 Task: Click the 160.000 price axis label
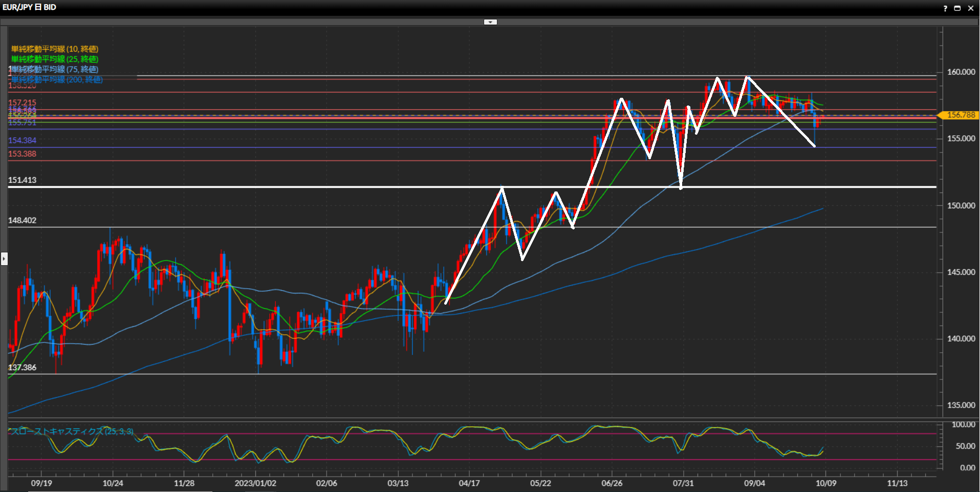(961, 72)
